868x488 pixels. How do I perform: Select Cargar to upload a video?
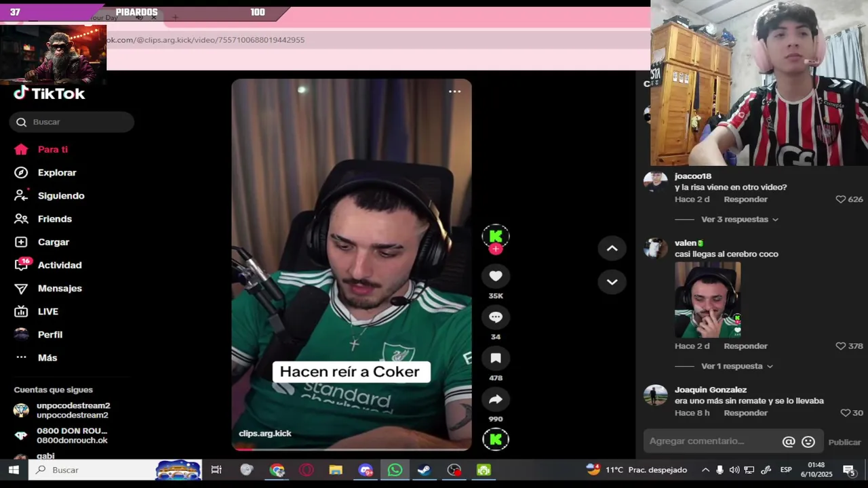pos(54,242)
